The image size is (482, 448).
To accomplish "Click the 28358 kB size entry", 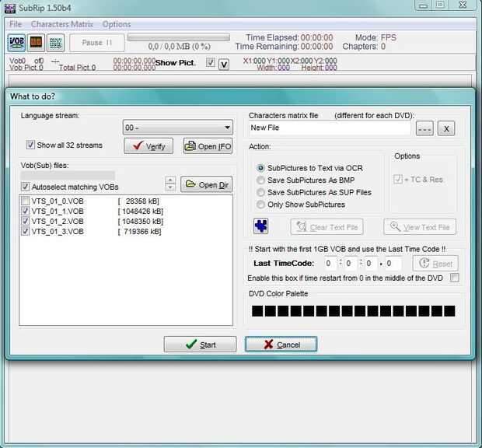I will [138, 201].
